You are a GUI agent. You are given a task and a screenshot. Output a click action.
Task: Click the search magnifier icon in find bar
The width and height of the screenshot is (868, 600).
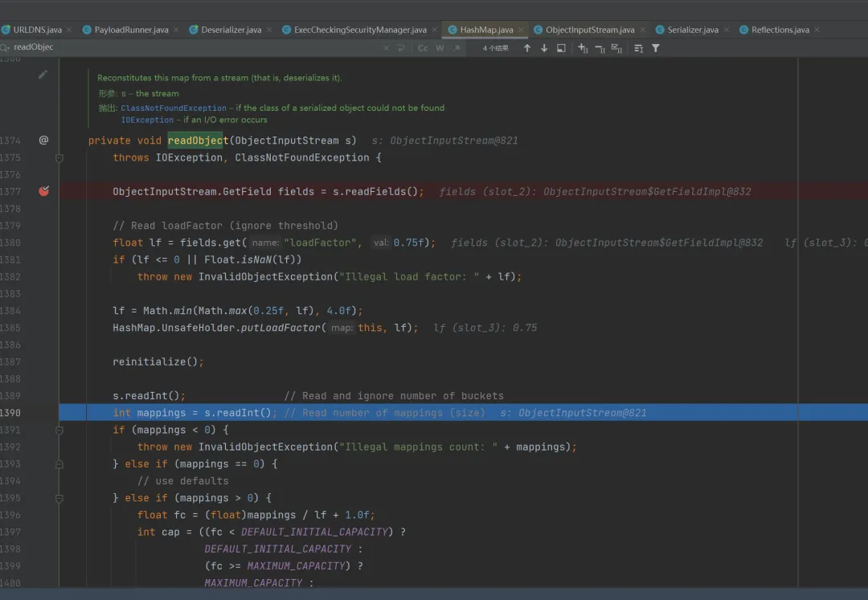6,47
